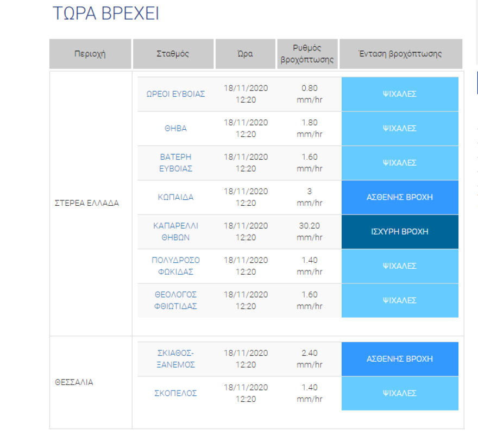View the ΠΟΛΥΔΡΟΣΟ ΦΩΚΙΔΑΣ station

[x=175, y=266]
